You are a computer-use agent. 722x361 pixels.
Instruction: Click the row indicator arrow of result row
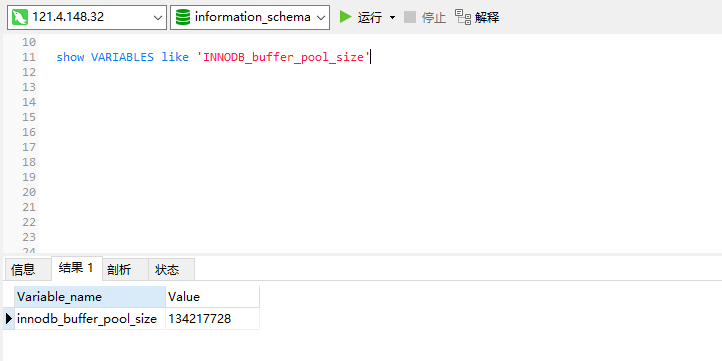[9, 319]
